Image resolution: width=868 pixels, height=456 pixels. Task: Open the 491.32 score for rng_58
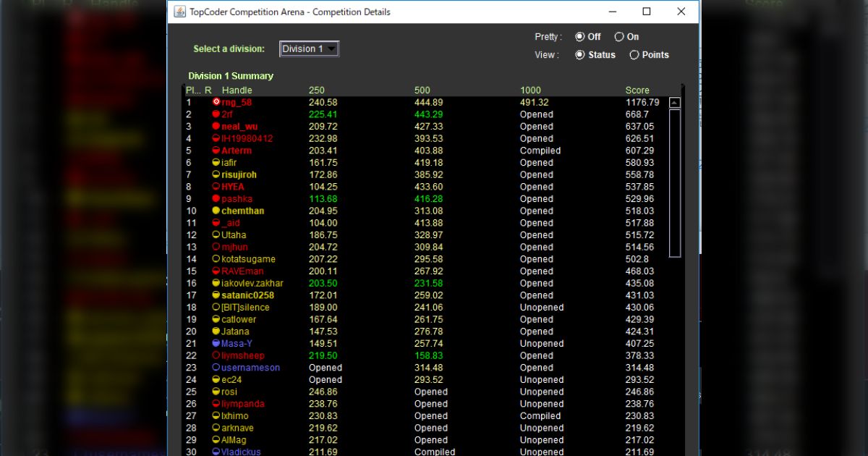pyautogui.click(x=534, y=103)
